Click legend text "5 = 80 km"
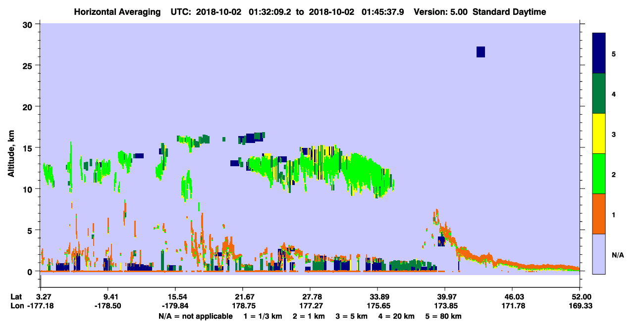 coord(444,316)
